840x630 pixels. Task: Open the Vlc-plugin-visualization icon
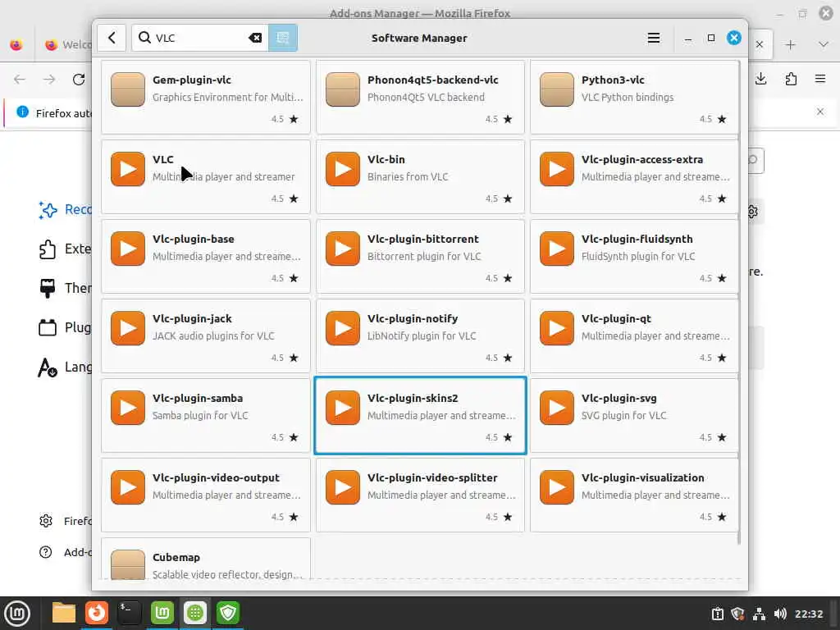click(x=557, y=487)
